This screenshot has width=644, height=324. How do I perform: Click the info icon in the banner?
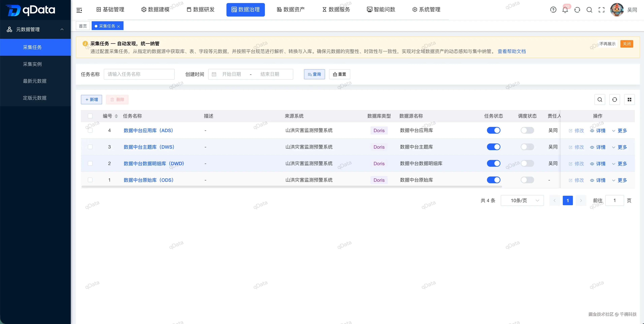point(85,44)
